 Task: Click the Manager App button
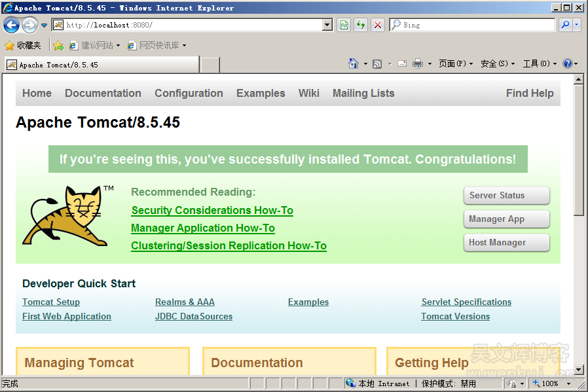[x=506, y=219]
